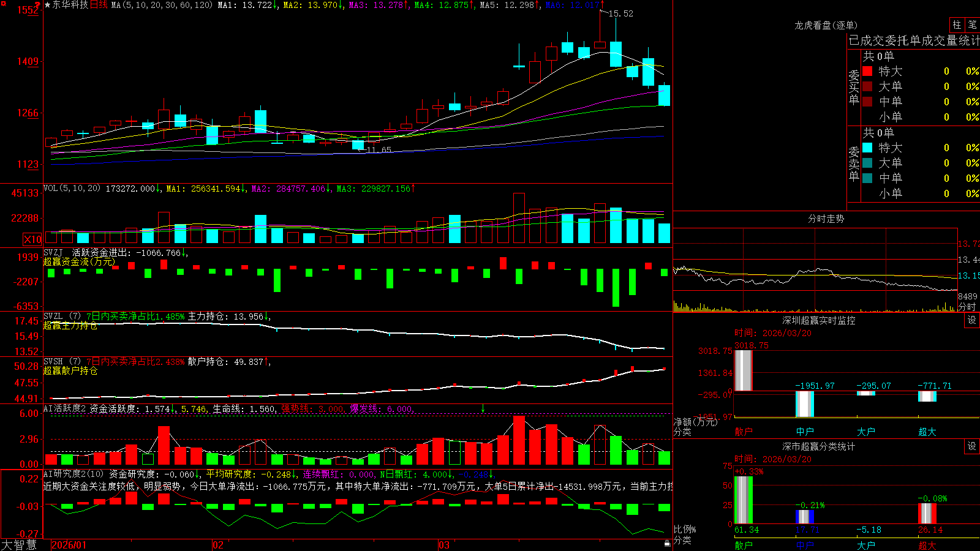Click the 深市超赢分类统计 panel title

click(818, 446)
